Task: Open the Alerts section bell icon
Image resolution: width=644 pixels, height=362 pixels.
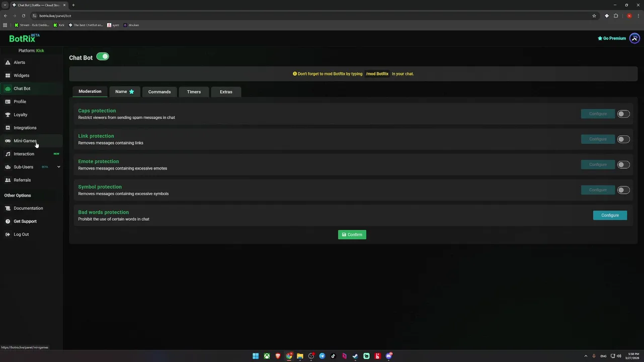Action: click(x=8, y=62)
